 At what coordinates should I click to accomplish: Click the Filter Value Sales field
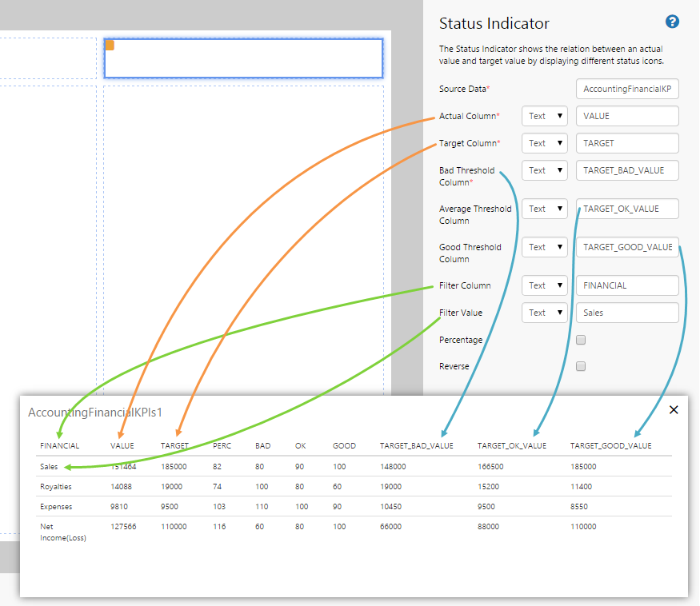pos(627,313)
